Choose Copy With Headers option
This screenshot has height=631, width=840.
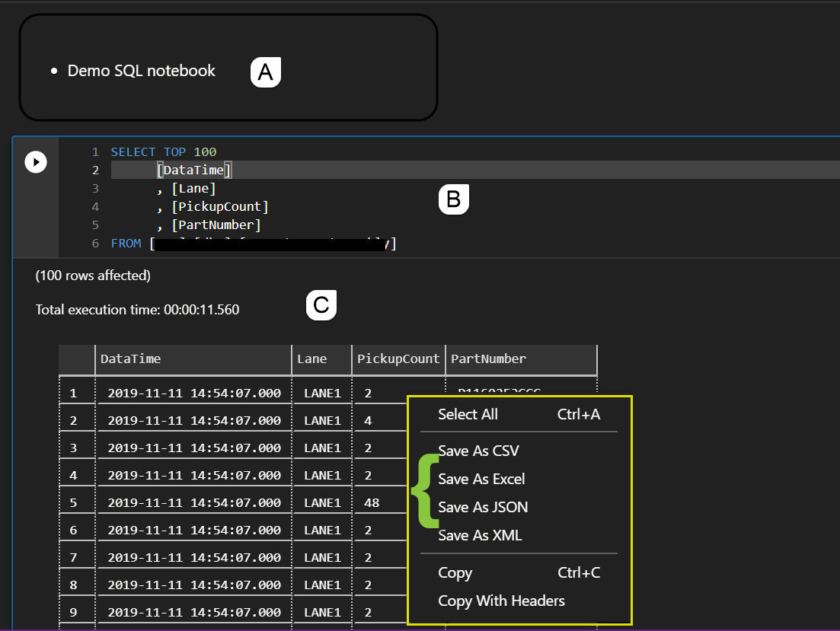pos(500,601)
